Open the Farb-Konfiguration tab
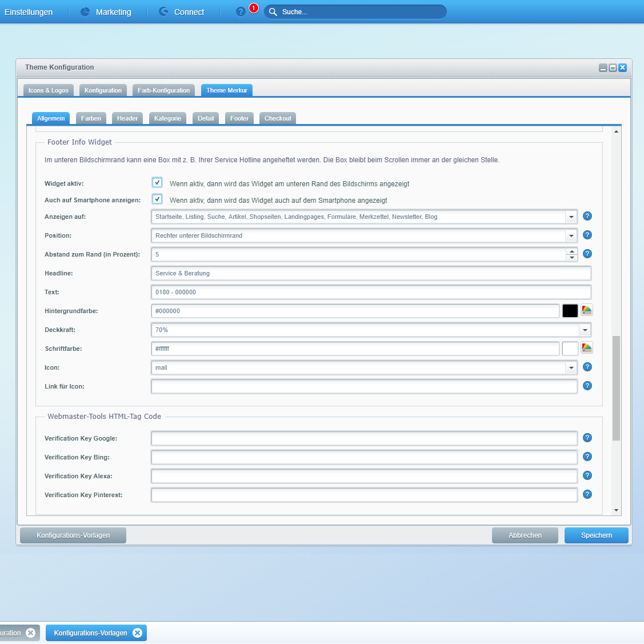644x644 pixels. pos(163,90)
